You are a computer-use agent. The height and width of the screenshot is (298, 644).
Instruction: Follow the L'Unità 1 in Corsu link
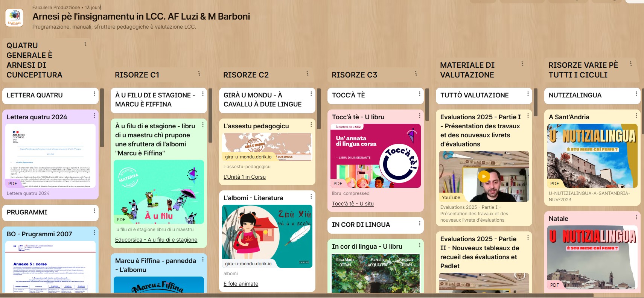245,177
